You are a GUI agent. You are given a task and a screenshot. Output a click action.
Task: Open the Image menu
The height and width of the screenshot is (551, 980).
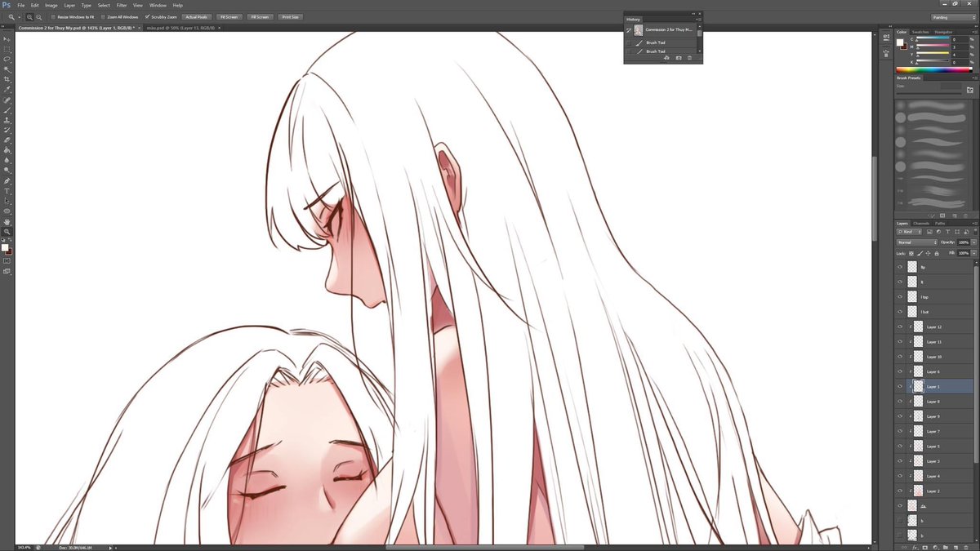(x=51, y=5)
